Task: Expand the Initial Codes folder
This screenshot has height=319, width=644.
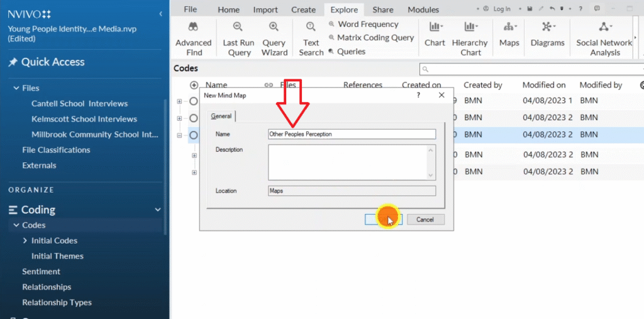Action: click(25, 240)
